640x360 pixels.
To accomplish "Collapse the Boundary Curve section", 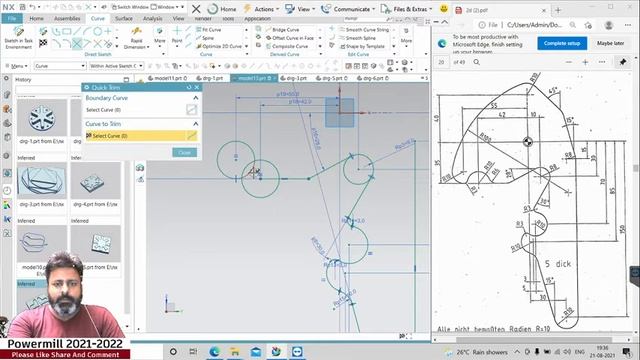I will click(196, 98).
